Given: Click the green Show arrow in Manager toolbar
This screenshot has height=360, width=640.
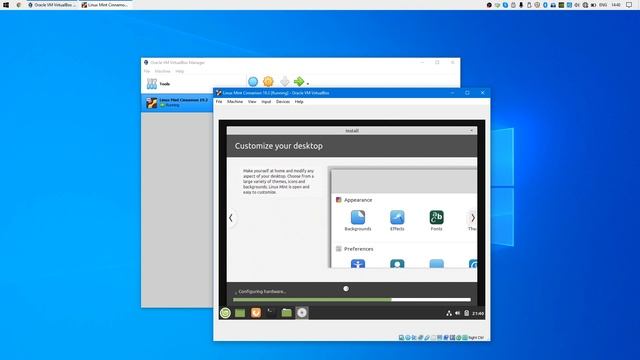Looking at the screenshot, I should (x=299, y=82).
